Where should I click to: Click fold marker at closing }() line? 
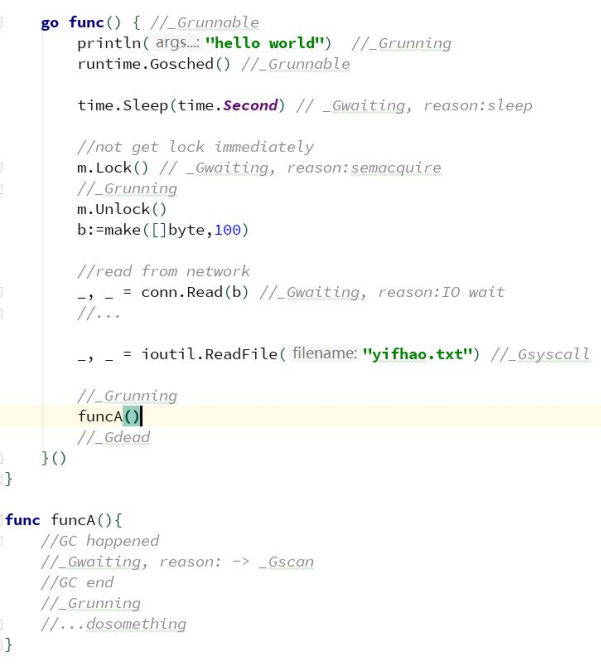point(4,458)
